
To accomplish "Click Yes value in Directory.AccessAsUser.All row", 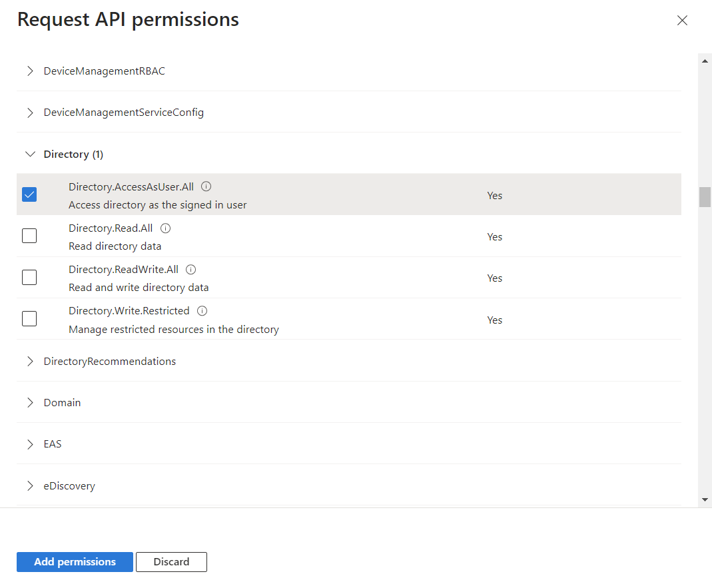I will (494, 196).
